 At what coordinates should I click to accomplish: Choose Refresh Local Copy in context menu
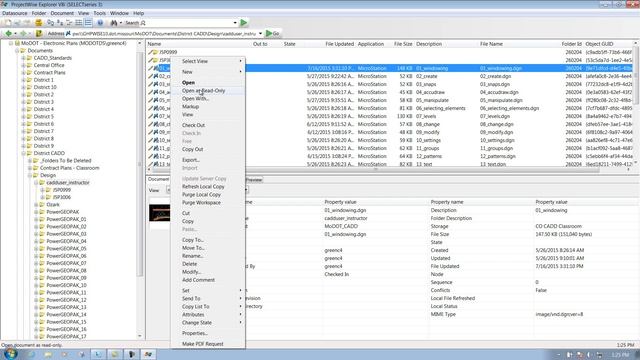tap(208, 187)
